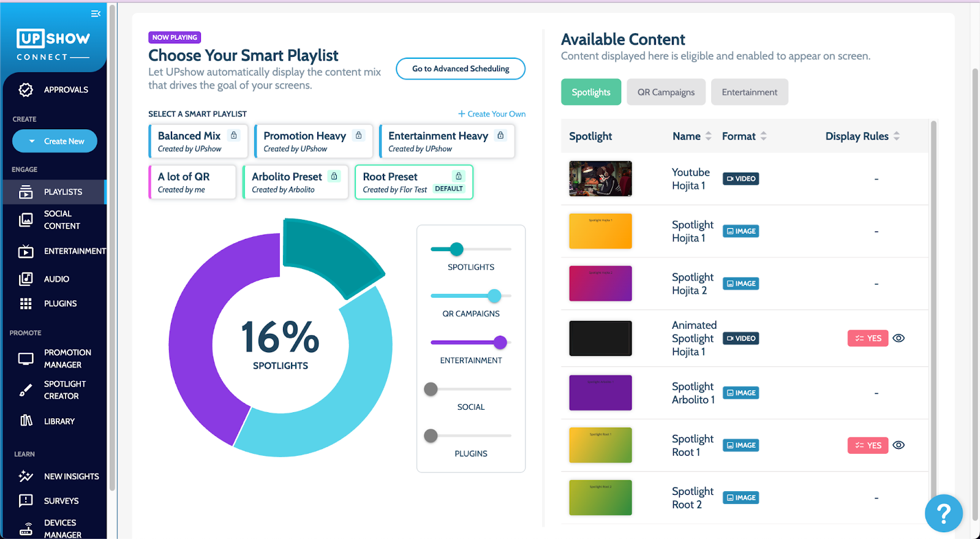Image resolution: width=980 pixels, height=539 pixels.
Task: Adjust the QR Campaigns slider handle
Action: [x=494, y=296]
